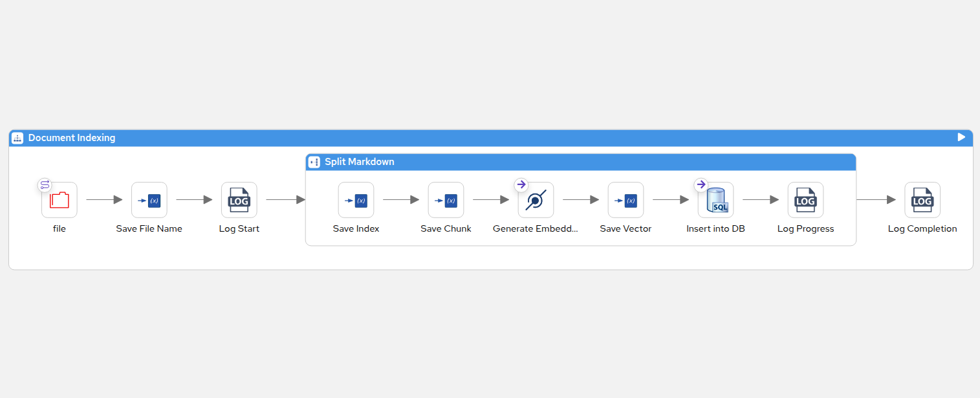Click arrow badge on Insert into DB node

click(x=701, y=185)
